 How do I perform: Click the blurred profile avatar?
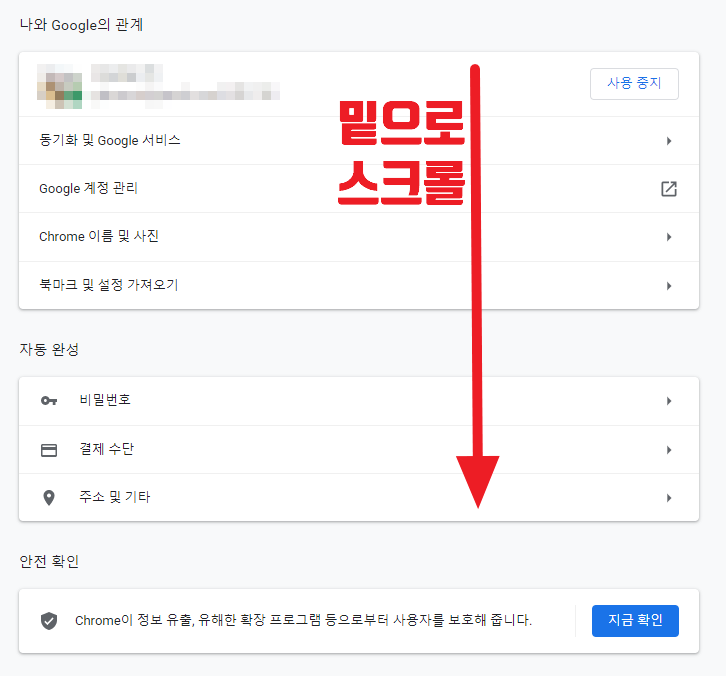tap(59, 87)
